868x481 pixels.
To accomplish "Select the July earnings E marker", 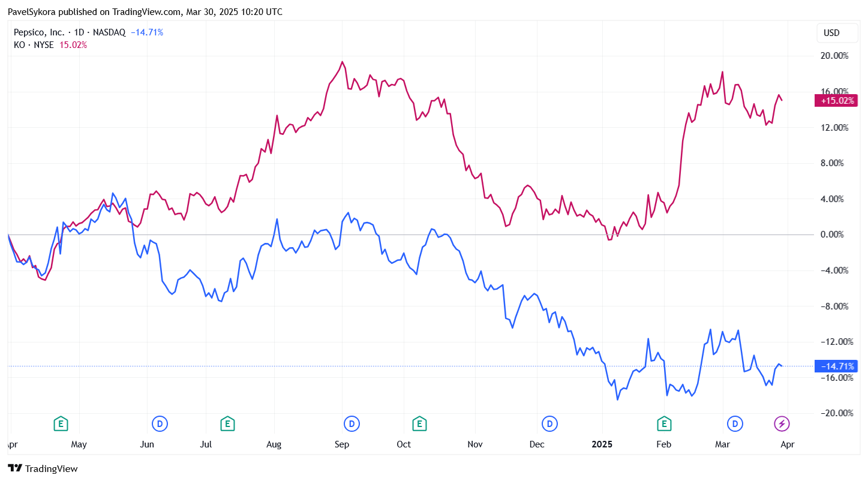I will (x=227, y=424).
